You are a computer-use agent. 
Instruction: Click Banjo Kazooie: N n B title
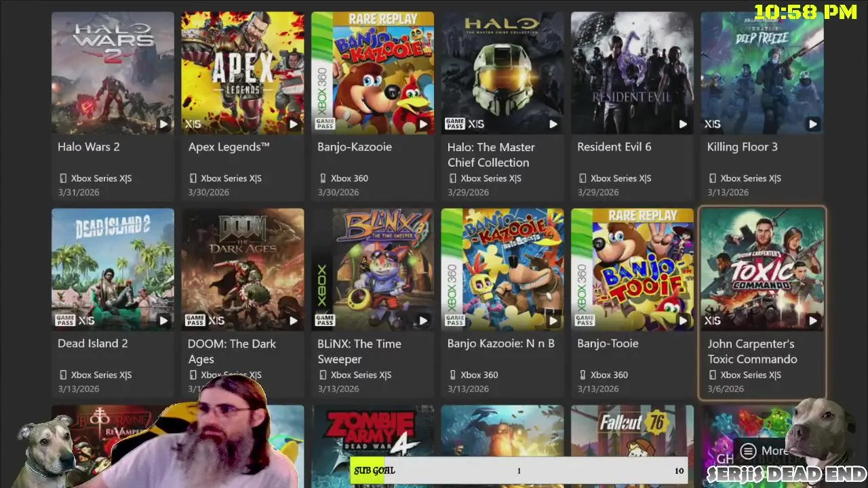(x=501, y=344)
